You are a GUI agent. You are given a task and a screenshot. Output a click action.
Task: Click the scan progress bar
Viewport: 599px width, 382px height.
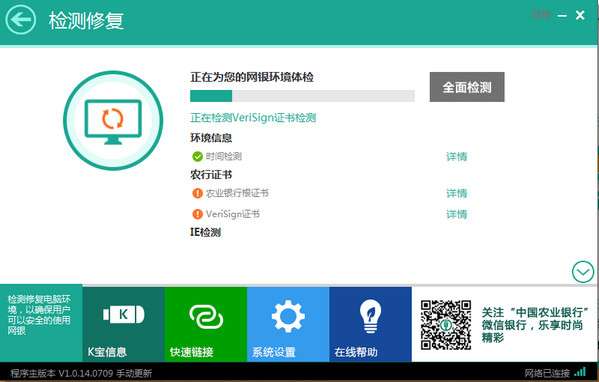[302, 96]
